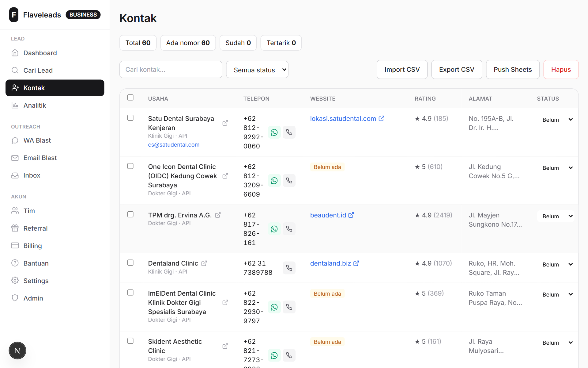This screenshot has height=368, width=588.
Task: Check the box for Satu Dental Surabaya Kenjeran
Action: (130, 118)
